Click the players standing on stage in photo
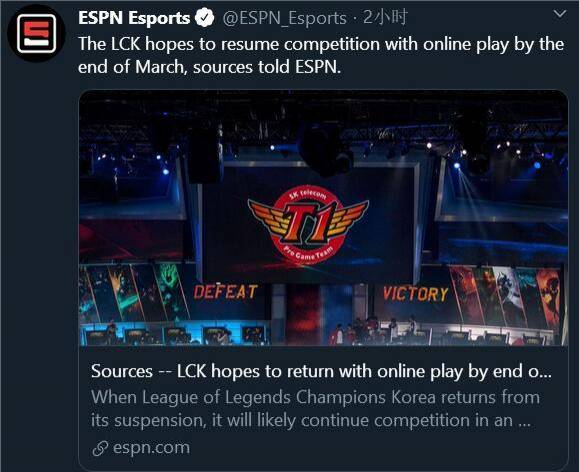The width and height of the screenshot is (579, 472). [373, 329]
